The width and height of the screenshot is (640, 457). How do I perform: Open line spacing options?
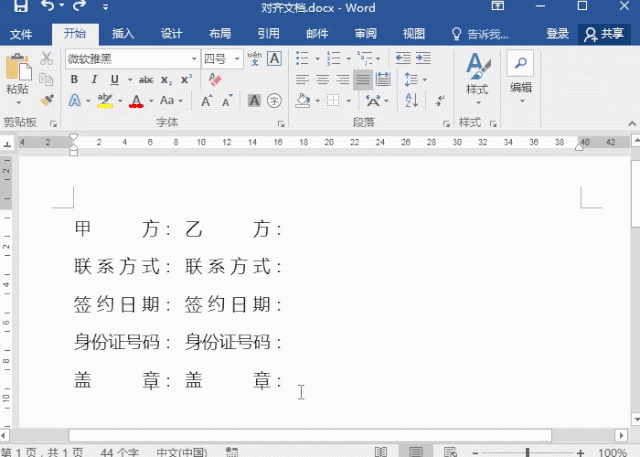(415, 79)
